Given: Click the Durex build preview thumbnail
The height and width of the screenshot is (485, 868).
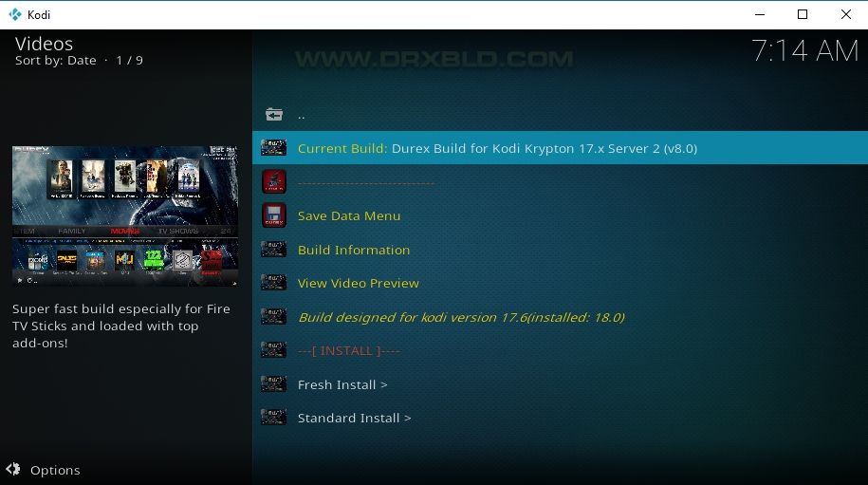Looking at the screenshot, I should (x=125, y=216).
